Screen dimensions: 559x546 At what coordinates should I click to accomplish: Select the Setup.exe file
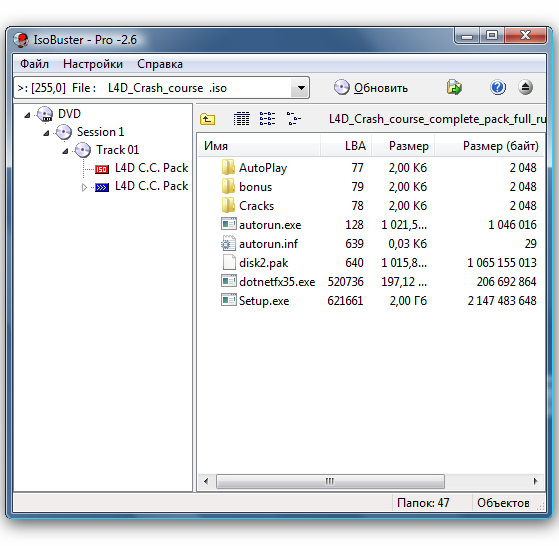pyautogui.click(x=264, y=301)
